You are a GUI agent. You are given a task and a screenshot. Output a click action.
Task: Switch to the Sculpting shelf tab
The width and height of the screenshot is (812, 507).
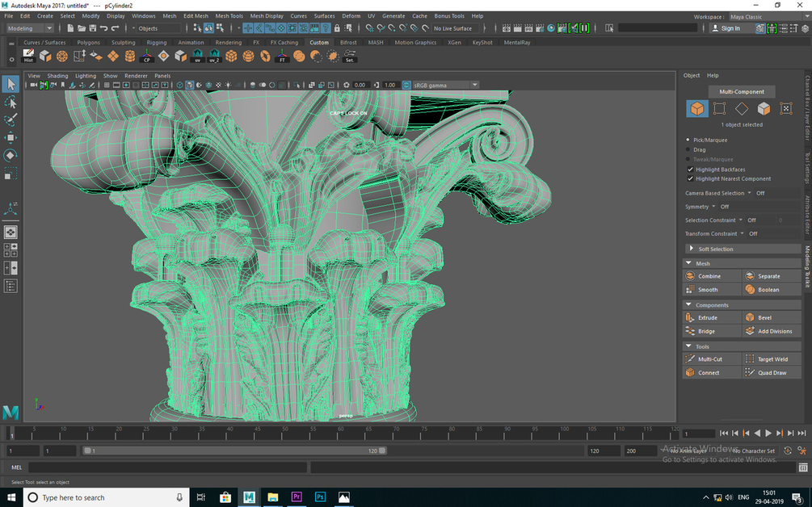pos(124,43)
